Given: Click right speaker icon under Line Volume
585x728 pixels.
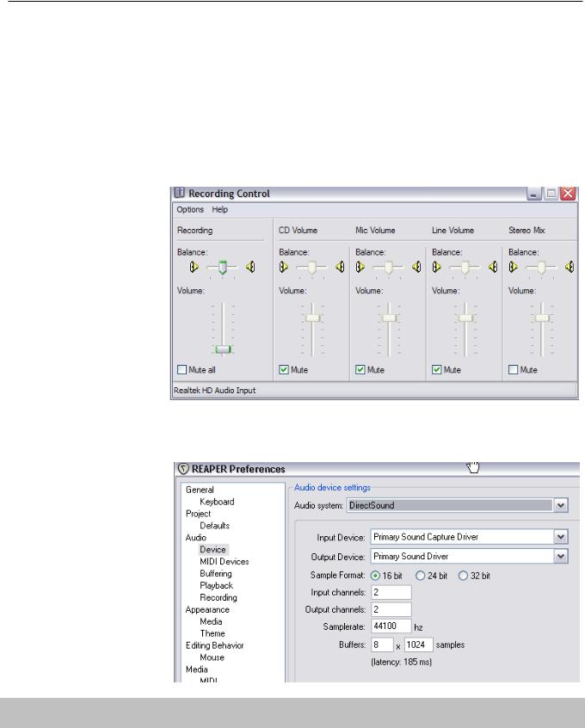Looking at the screenshot, I should point(493,267).
